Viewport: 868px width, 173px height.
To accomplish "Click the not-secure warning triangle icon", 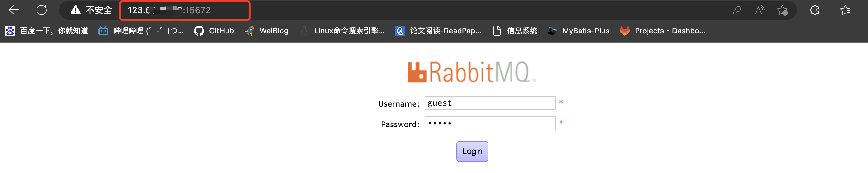I will click(x=76, y=10).
